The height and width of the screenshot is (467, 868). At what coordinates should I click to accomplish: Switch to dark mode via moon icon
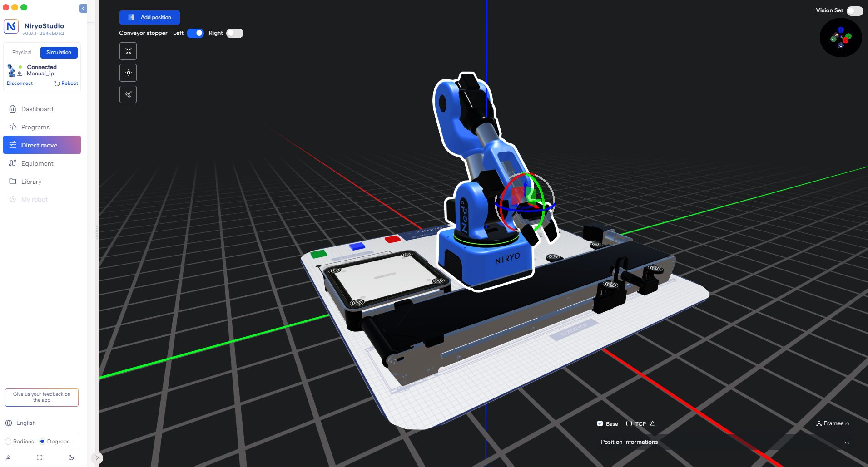(72, 457)
